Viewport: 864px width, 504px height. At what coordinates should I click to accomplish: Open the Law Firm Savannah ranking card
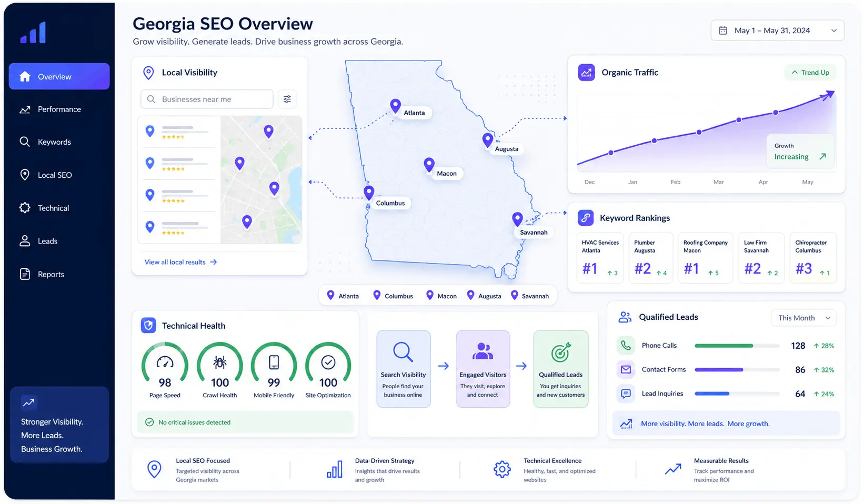761,258
